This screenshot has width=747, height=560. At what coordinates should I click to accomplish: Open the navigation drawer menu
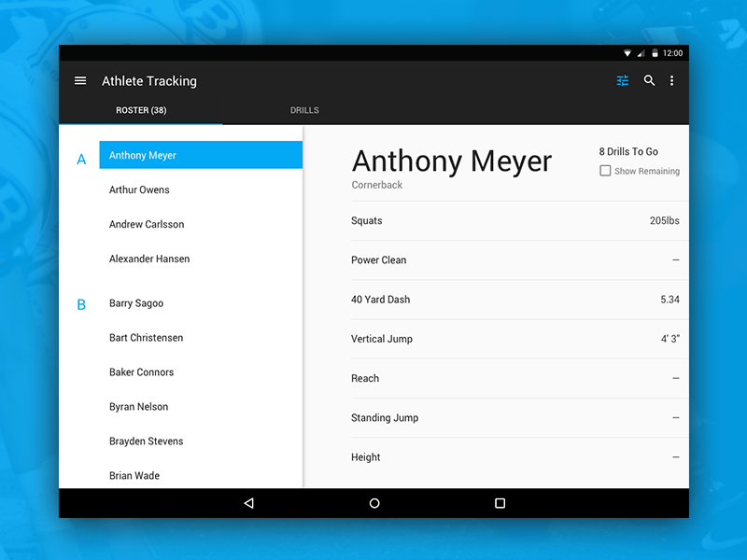pyautogui.click(x=80, y=80)
